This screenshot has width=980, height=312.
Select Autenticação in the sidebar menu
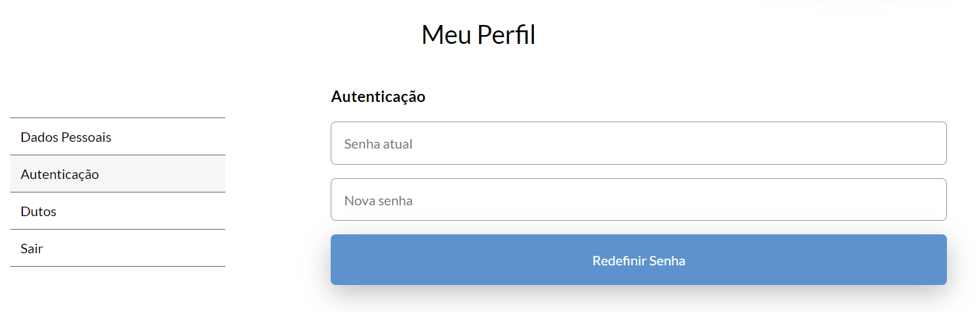(60, 174)
